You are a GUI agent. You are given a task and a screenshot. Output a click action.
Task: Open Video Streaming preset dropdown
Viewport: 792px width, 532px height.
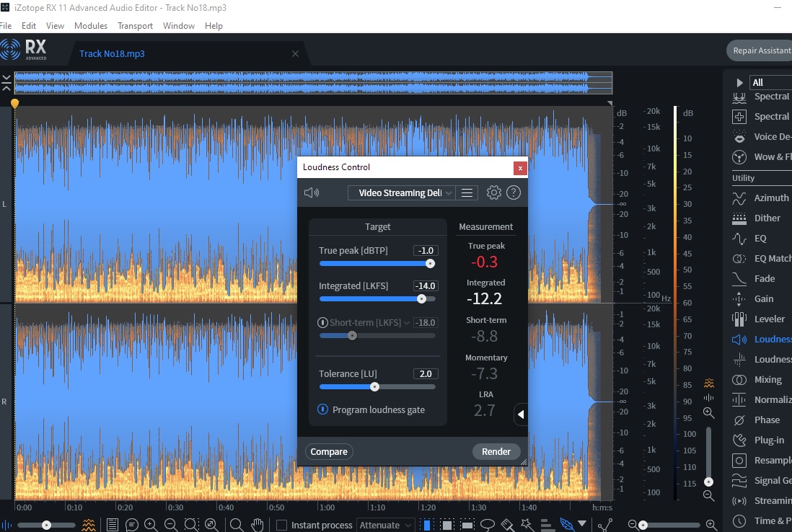[x=402, y=192]
